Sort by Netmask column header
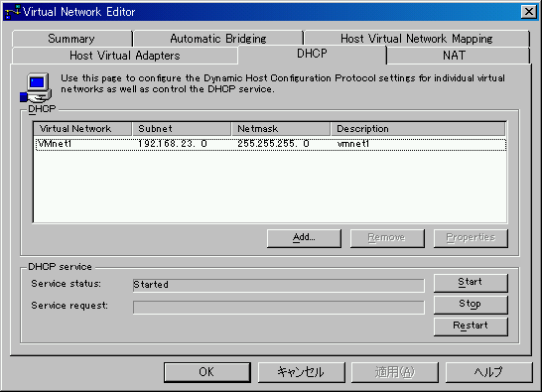This screenshot has width=542, height=392. 280,129
